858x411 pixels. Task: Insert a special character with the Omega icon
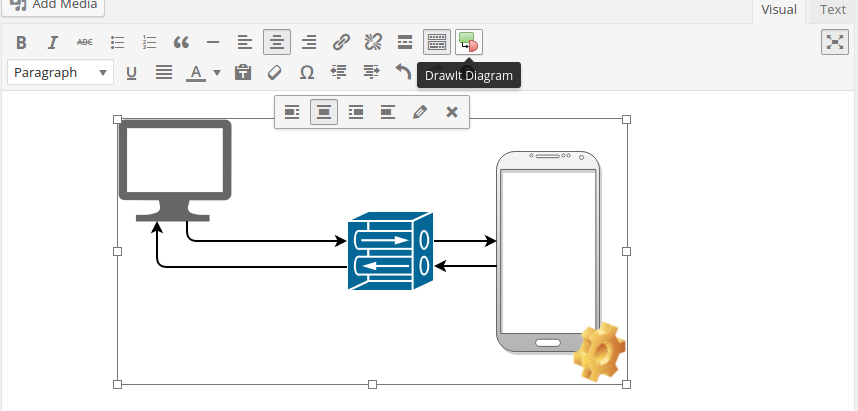[x=307, y=72]
